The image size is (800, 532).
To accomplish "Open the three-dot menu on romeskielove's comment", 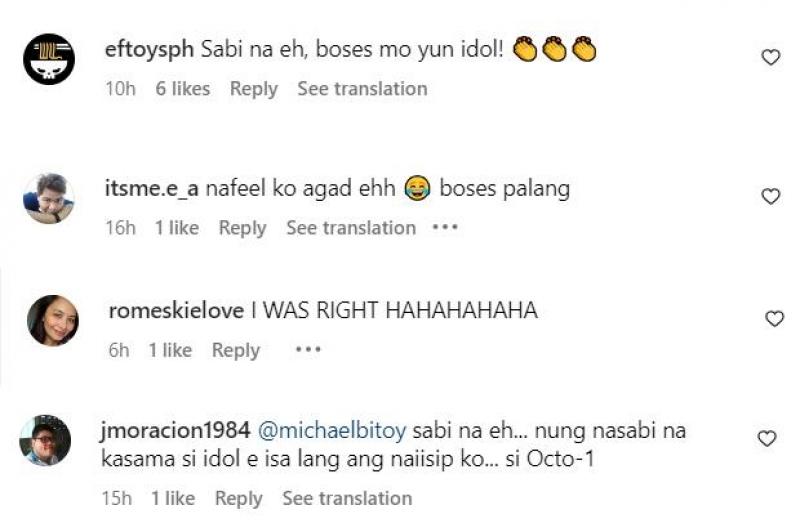I will [x=308, y=350].
